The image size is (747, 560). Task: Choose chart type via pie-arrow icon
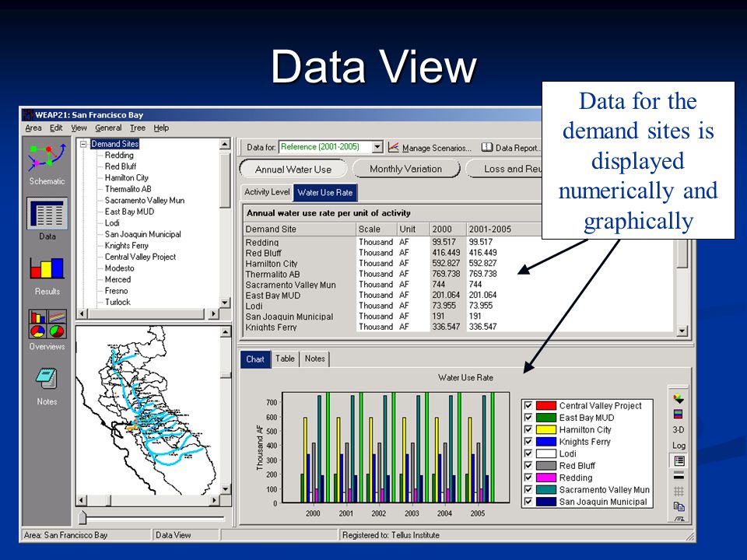679,398
